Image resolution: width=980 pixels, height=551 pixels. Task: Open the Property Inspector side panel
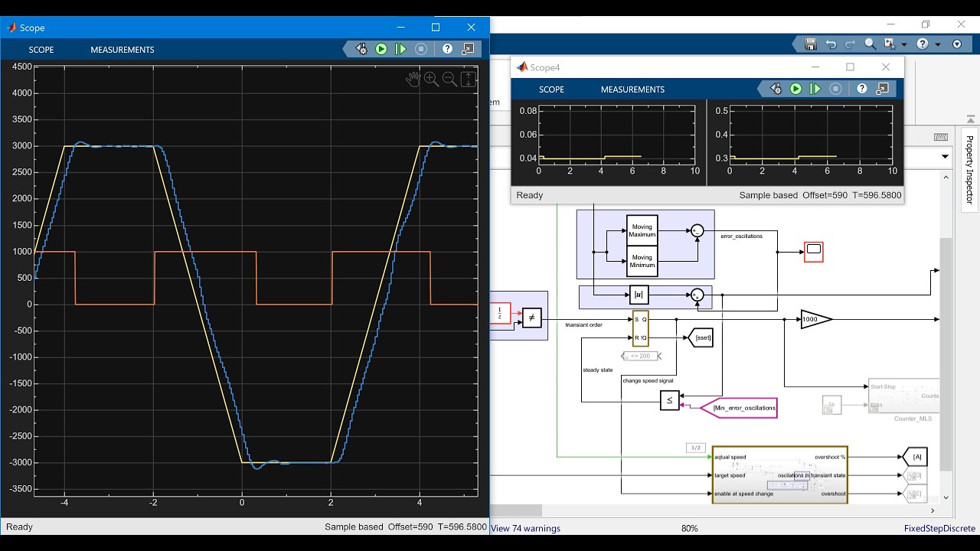969,170
